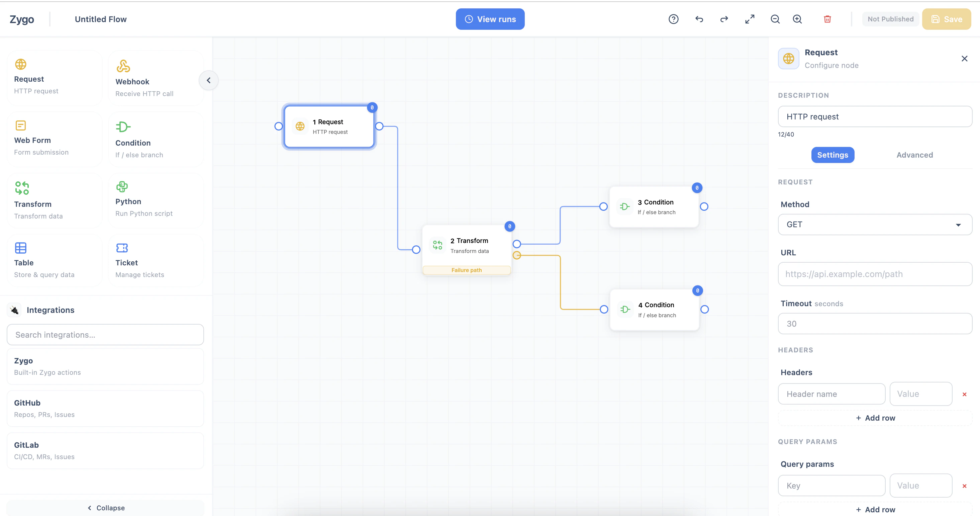Viewport: 980px width, 516px height.
Task: Click the redo arrow icon
Action: click(x=724, y=19)
